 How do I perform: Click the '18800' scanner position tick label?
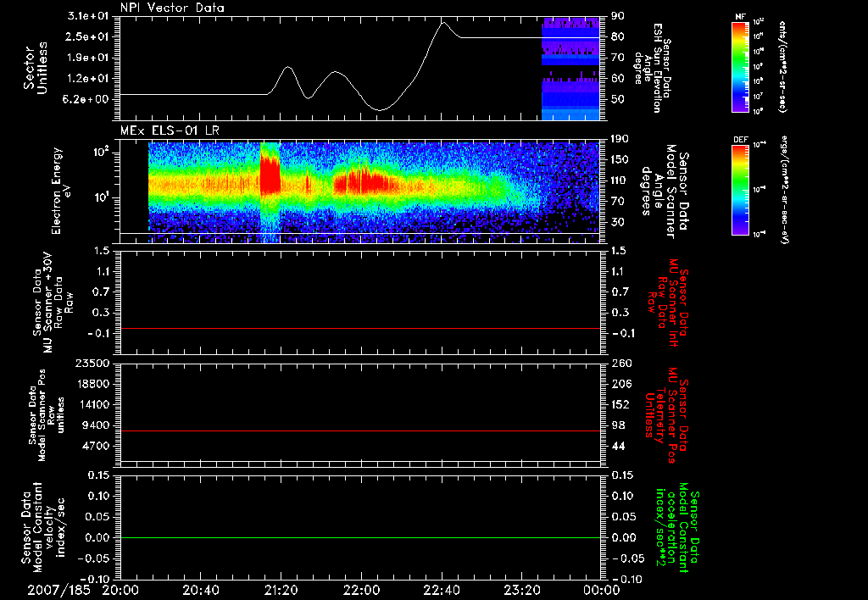tap(92, 384)
